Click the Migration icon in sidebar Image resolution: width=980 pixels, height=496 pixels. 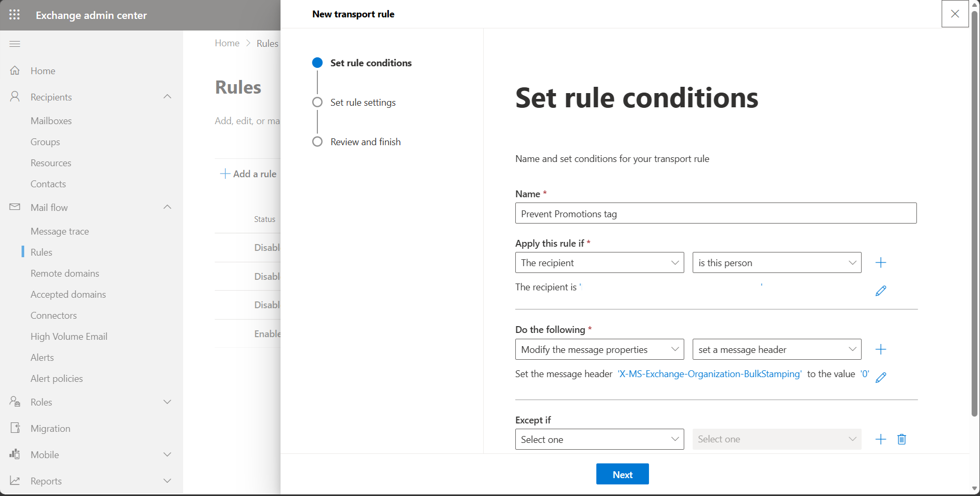[x=15, y=428]
